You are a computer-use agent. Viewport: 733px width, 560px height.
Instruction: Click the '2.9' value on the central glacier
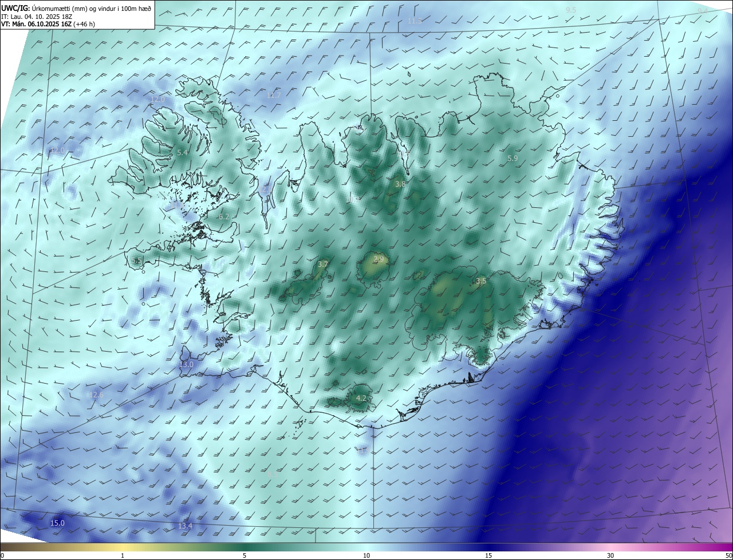[x=379, y=259]
